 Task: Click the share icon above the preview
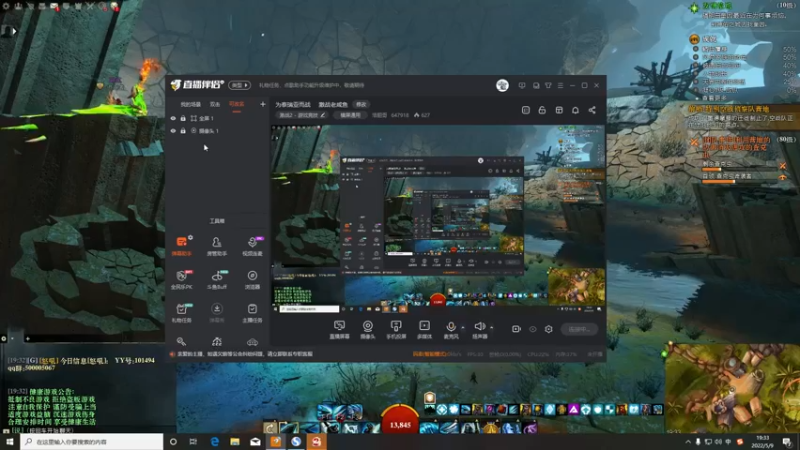pos(592,110)
